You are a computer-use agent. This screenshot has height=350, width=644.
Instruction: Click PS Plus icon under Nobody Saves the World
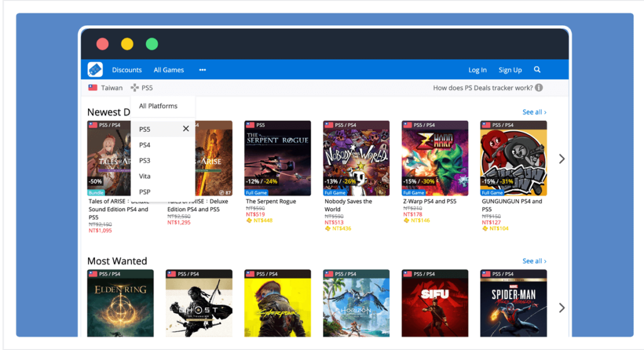coord(328,229)
